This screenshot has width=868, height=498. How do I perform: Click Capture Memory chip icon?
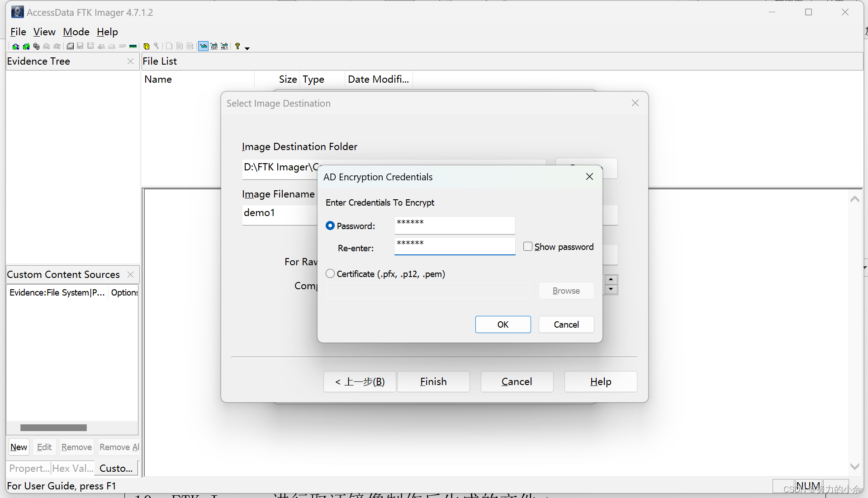point(133,46)
